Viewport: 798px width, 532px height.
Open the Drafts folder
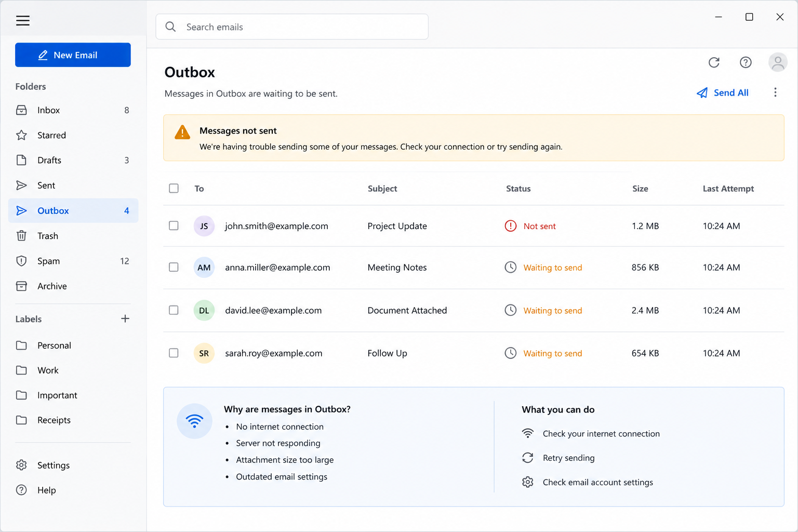click(73, 160)
